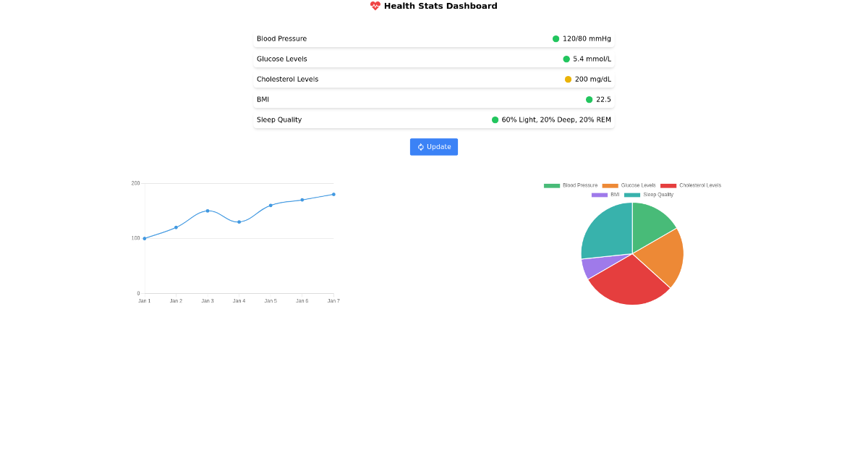The height and width of the screenshot is (456, 868).
Task: Click the teal Sleep Quality legend color swatch
Action: [x=629, y=194]
